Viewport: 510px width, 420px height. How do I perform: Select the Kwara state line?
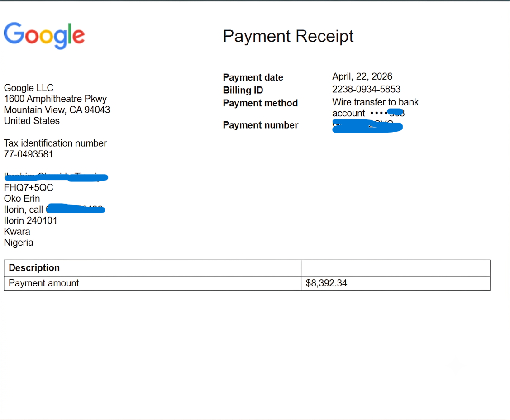pos(17,232)
